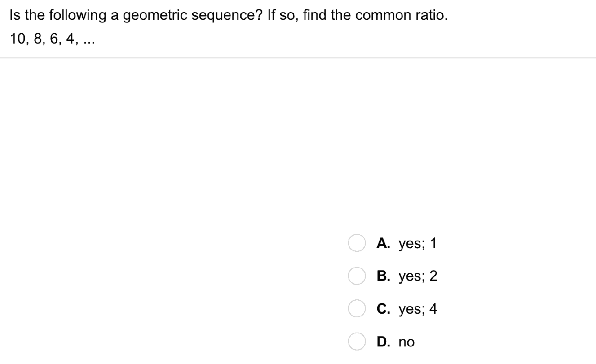Click the bold letter 'B.' label
This screenshot has height=364, width=596.
384,276
